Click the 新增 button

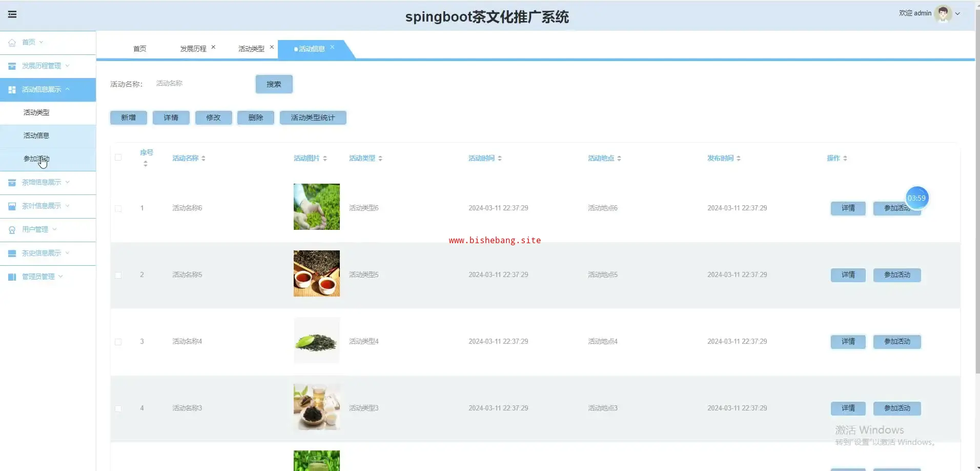click(x=129, y=118)
